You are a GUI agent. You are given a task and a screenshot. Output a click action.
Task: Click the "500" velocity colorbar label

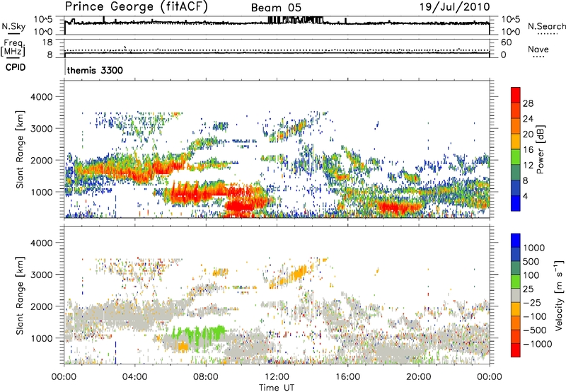coord(531,262)
